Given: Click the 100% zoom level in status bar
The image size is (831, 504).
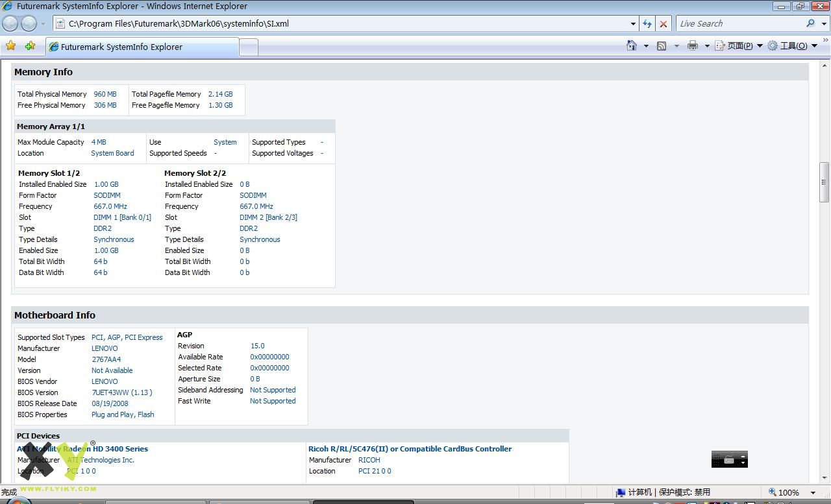Looking at the screenshot, I should (789, 492).
